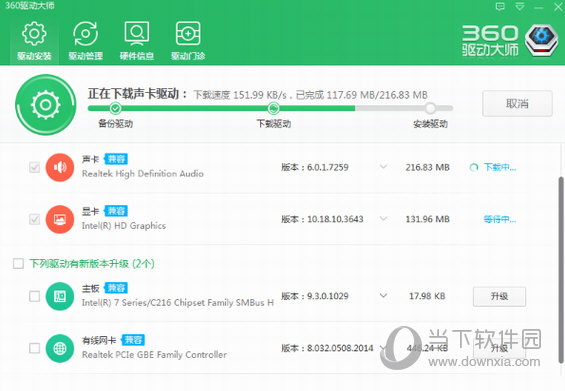
Task: Open the 驱动安装 gear icon tab
Action: point(34,41)
